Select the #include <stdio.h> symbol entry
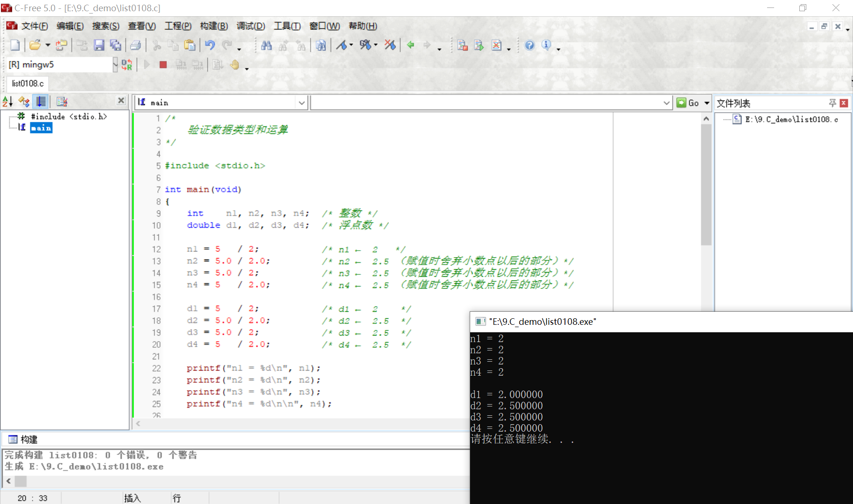This screenshot has height=504, width=853. click(x=69, y=117)
